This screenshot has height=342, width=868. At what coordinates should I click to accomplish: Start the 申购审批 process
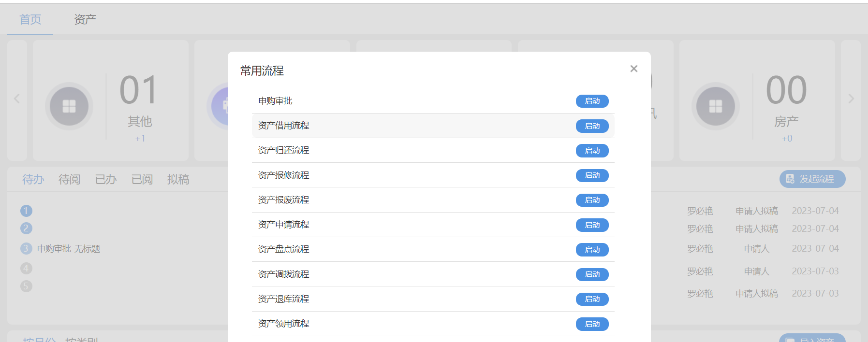pos(592,101)
